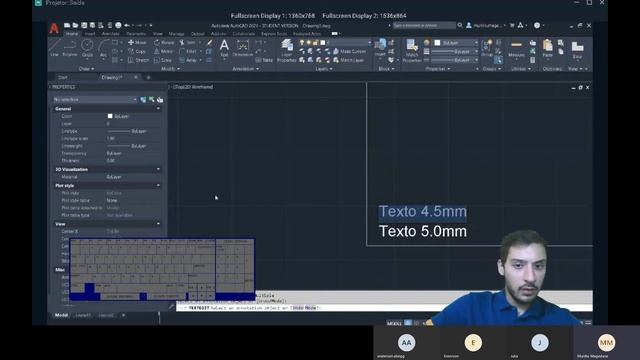The width and height of the screenshot is (640, 360).
Task: Click the search magnifier icon
Action: (x=460, y=25)
